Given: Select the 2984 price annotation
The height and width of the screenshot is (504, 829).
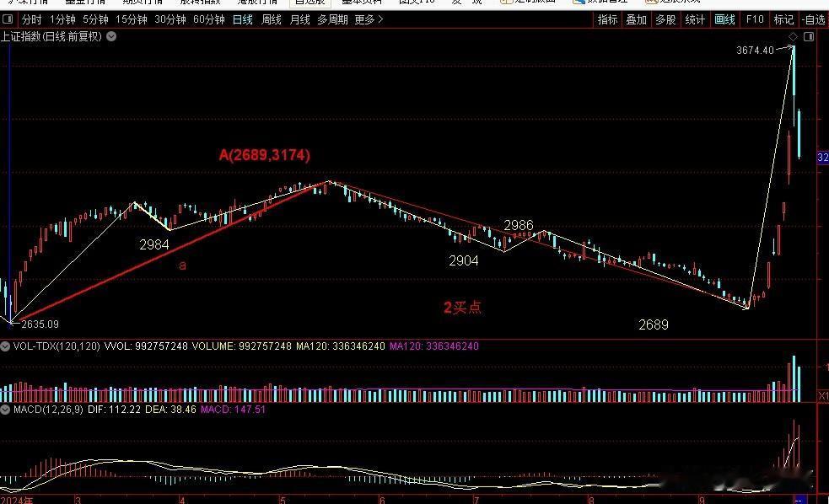Looking at the screenshot, I should 154,244.
